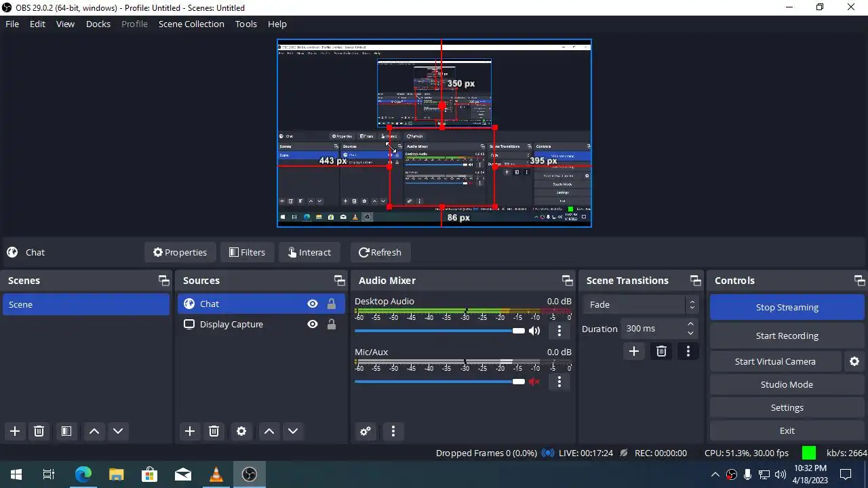Start the Virtual Camera
The width and height of the screenshot is (868, 488).
click(x=775, y=361)
